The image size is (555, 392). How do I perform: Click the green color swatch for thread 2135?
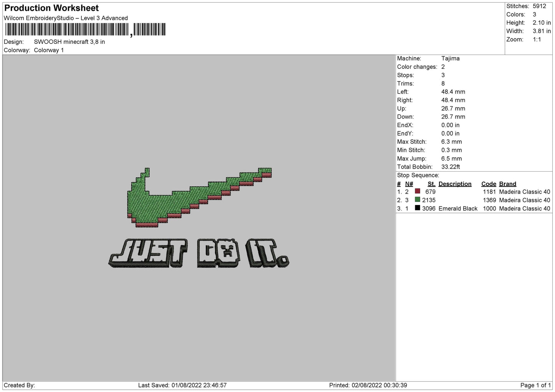[417, 200]
